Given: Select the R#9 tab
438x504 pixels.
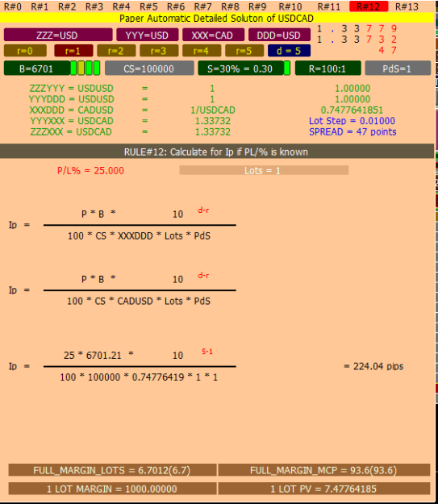Looking at the screenshot, I should pyautogui.click(x=257, y=6).
